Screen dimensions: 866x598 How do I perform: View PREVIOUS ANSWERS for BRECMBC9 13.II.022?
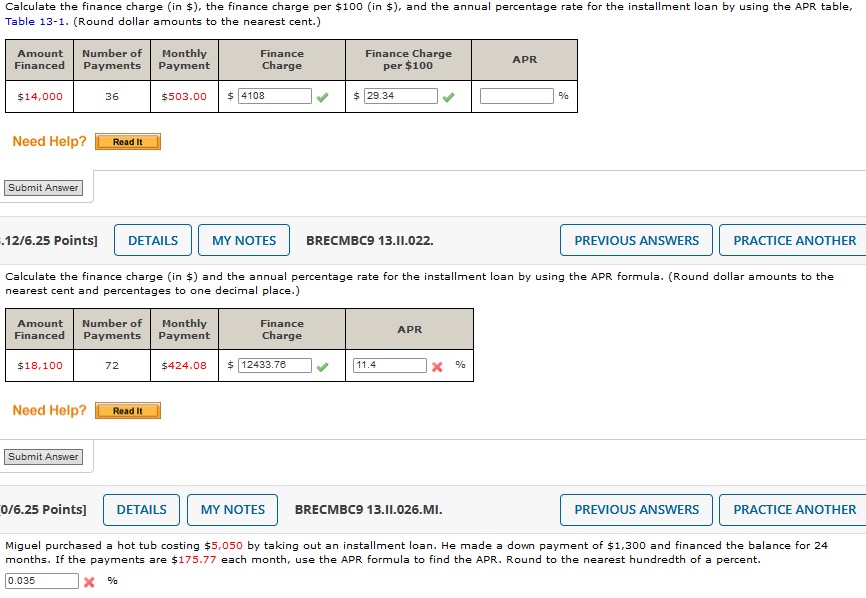635,240
